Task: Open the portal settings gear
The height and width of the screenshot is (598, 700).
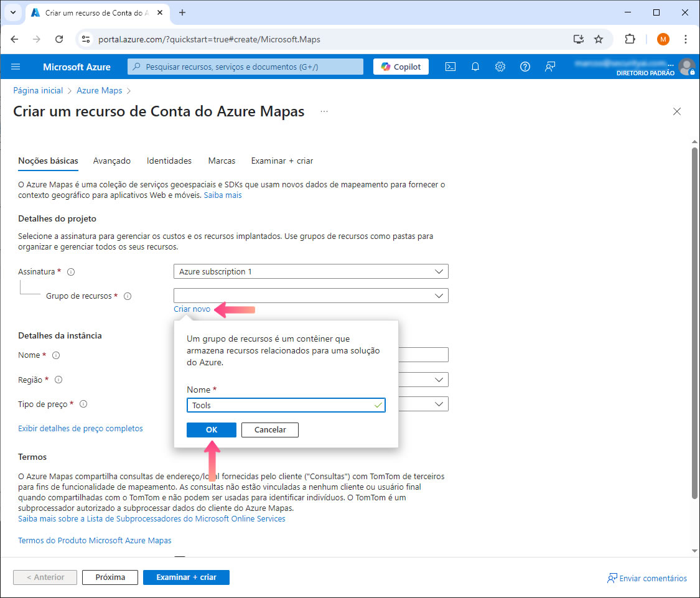Action: coord(500,67)
